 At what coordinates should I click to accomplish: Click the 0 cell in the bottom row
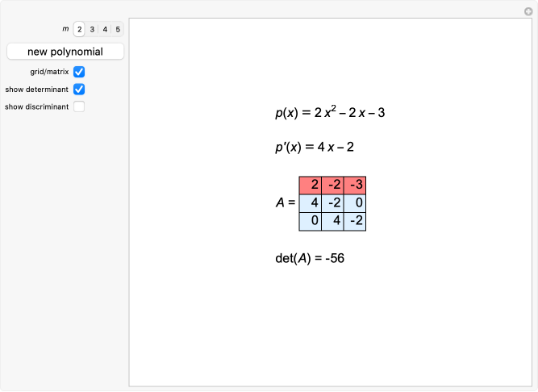tap(310, 220)
